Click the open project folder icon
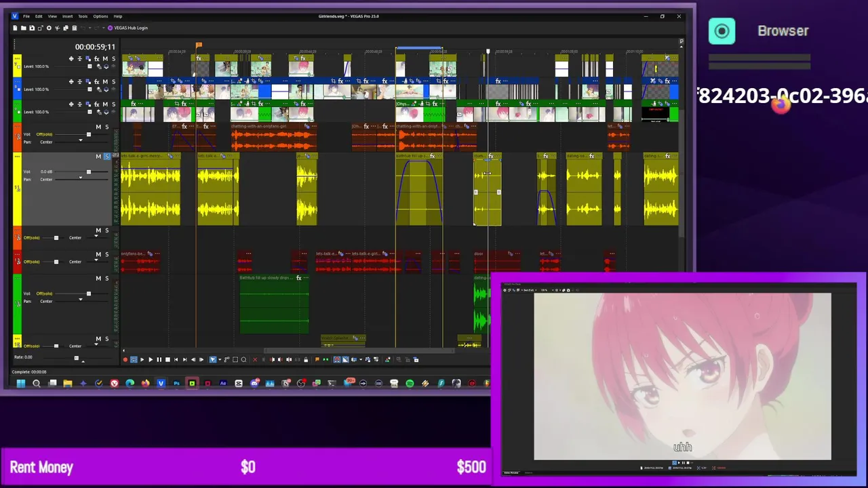868x488 pixels. [x=23, y=28]
